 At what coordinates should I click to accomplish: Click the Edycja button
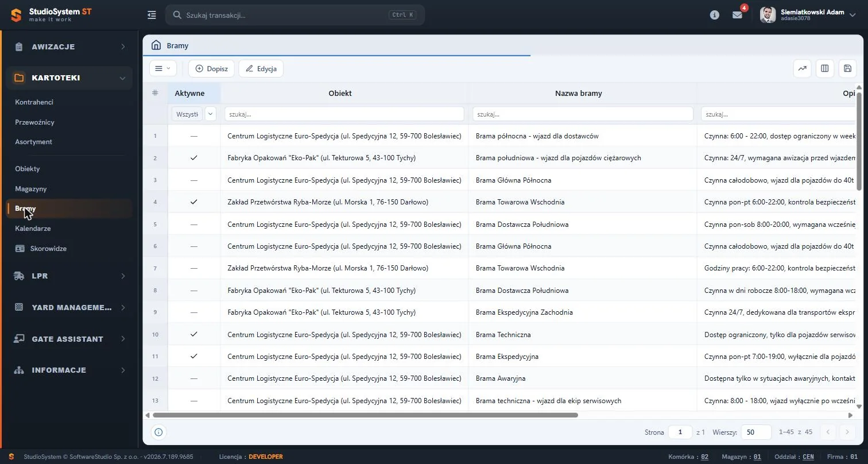click(261, 68)
